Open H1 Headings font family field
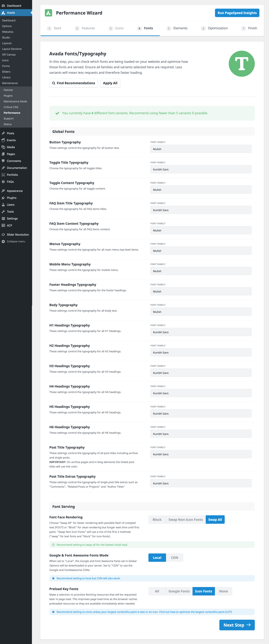This screenshot has height=644, width=269. 201,332
